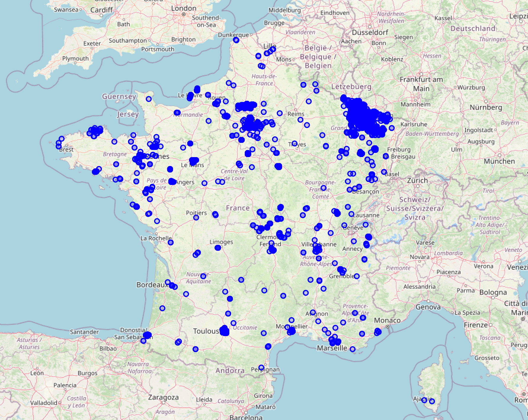The height and width of the screenshot is (420, 528).
Task: Select the Firenze label
Action: (476, 325)
